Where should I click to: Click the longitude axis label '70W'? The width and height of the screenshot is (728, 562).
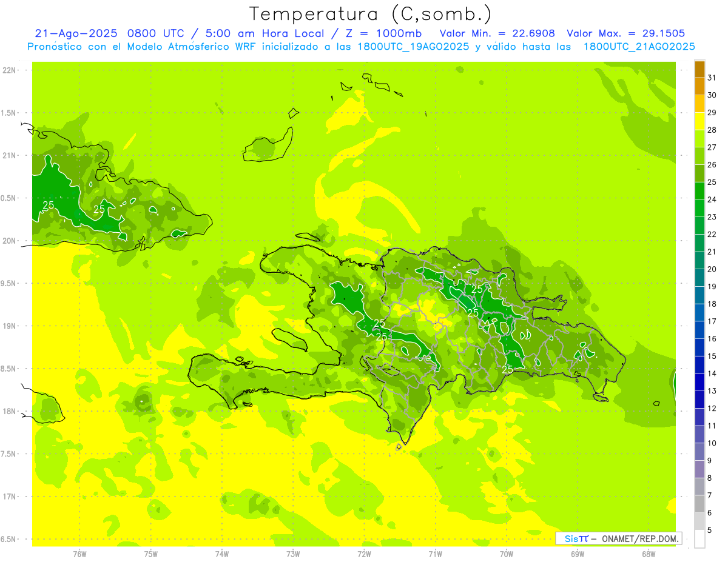tap(507, 554)
